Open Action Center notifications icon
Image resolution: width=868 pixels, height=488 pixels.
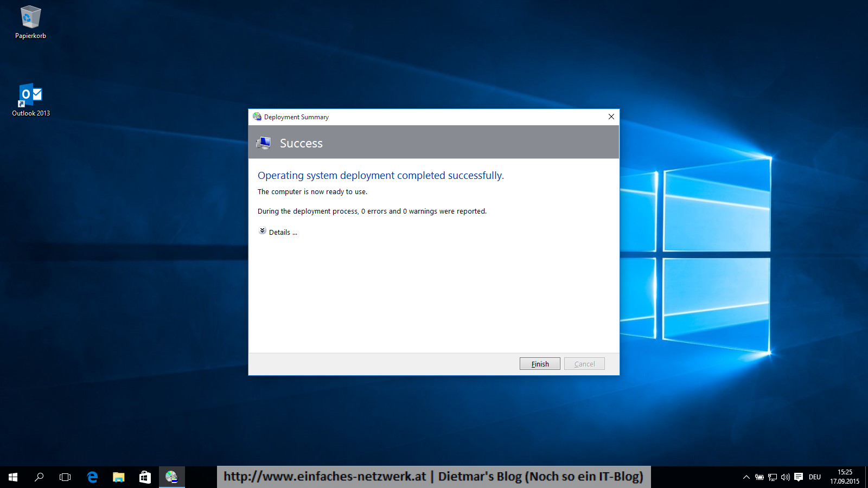tap(799, 477)
